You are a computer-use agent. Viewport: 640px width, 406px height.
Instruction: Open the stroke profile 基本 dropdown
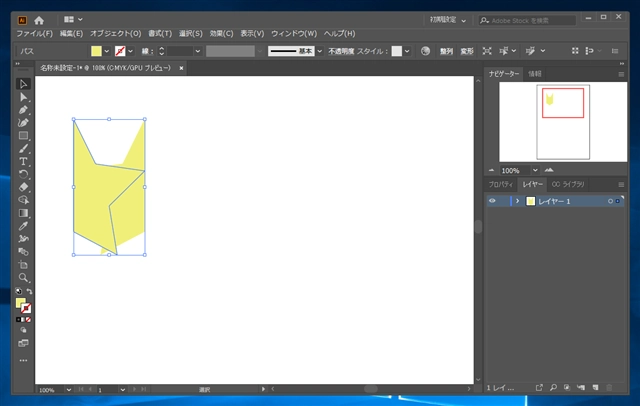[x=320, y=51]
